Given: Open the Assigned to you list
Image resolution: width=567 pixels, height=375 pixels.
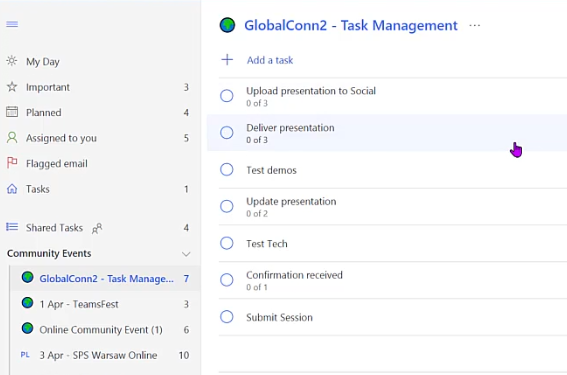Looking at the screenshot, I should [x=100, y=138].
